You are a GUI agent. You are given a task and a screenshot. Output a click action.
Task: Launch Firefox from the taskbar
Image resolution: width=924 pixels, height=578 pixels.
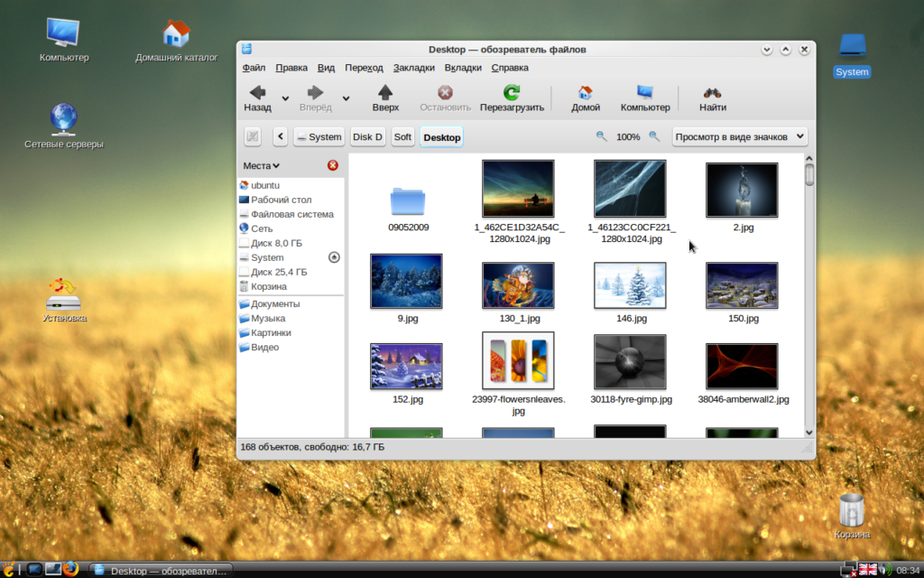pyautogui.click(x=71, y=570)
